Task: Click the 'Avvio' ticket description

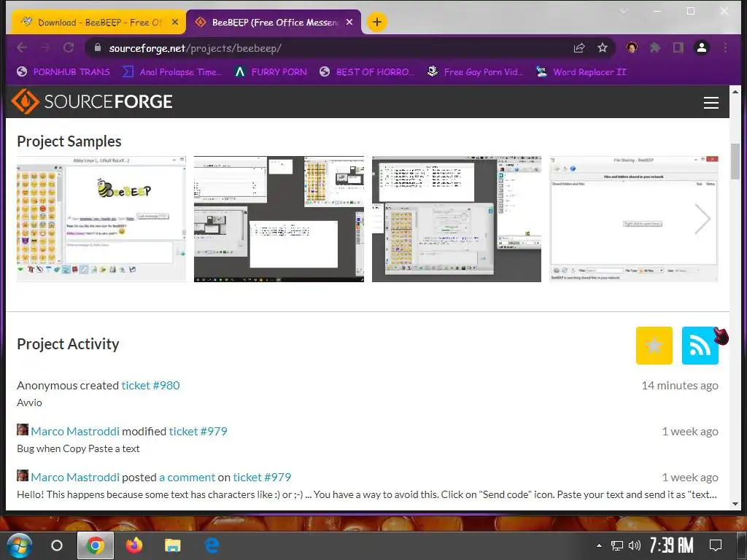Action: [x=29, y=402]
